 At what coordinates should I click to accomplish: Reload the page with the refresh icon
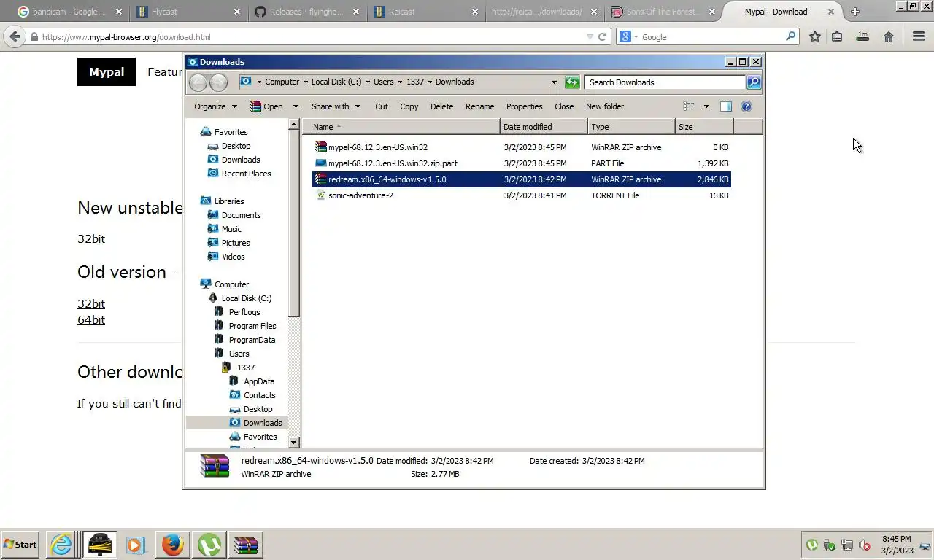pyautogui.click(x=602, y=36)
